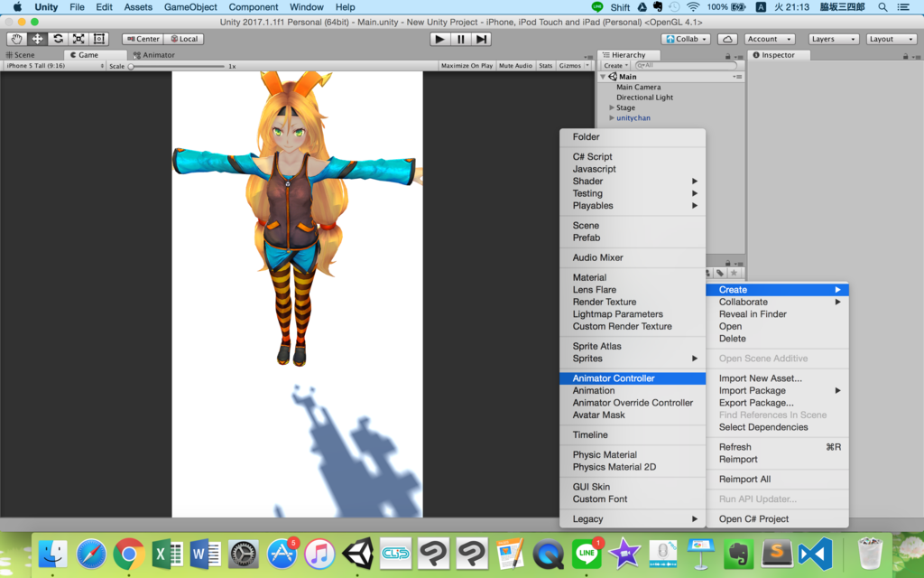Toggle Play mode
Image resolution: width=924 pixels, height=578 pixels.
pos(439,39)
